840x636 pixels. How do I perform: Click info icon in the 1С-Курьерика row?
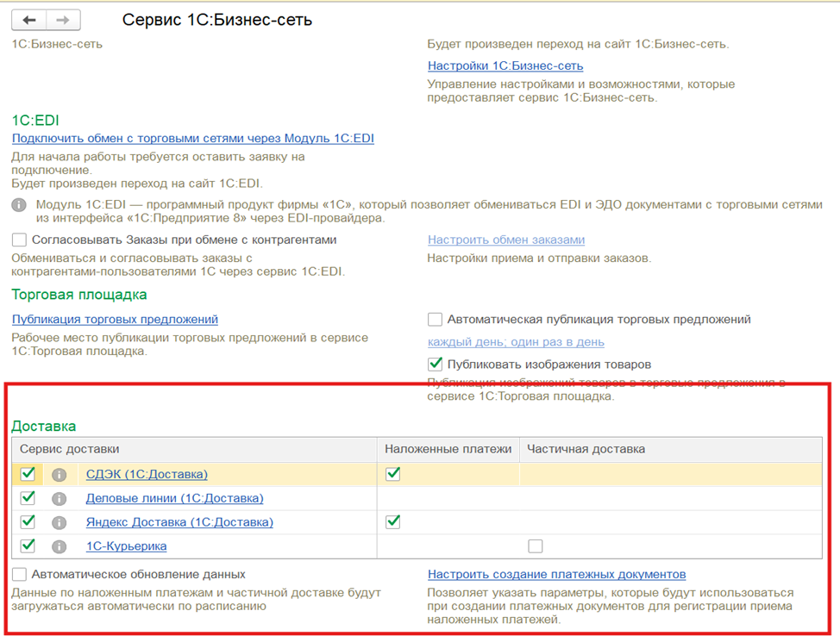coord(59,546)
